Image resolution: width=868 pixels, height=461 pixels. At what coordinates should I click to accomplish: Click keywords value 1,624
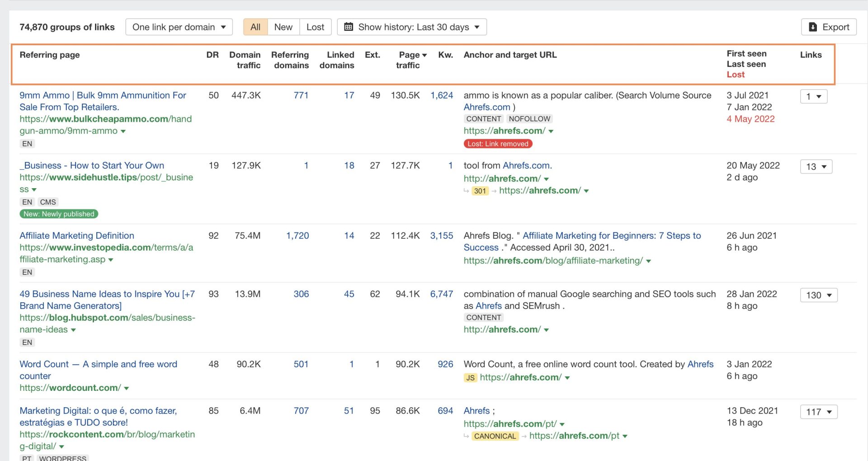[x=442, y=95]
